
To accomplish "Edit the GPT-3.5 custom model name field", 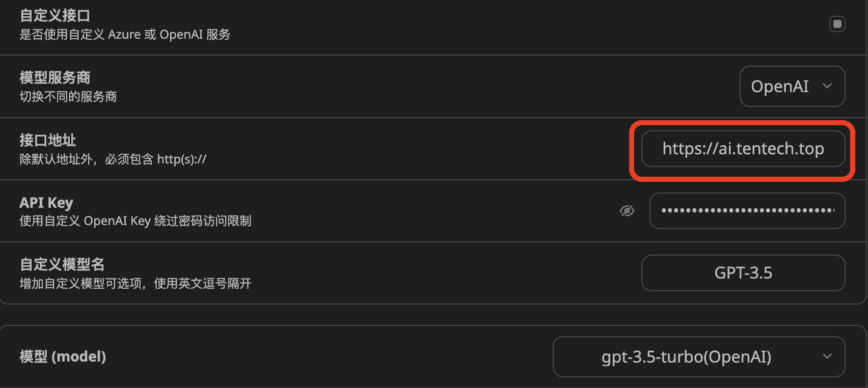I will 743,273.
